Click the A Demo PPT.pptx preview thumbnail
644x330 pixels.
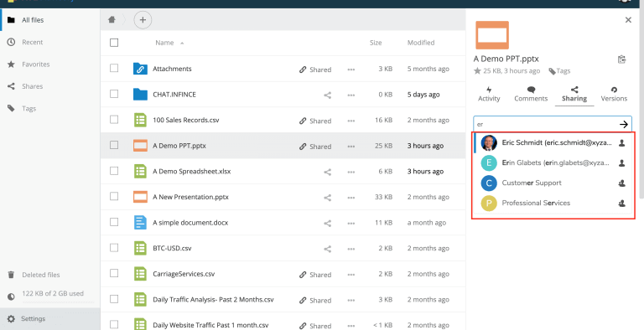pyautogui.click(x=492, y=35)
